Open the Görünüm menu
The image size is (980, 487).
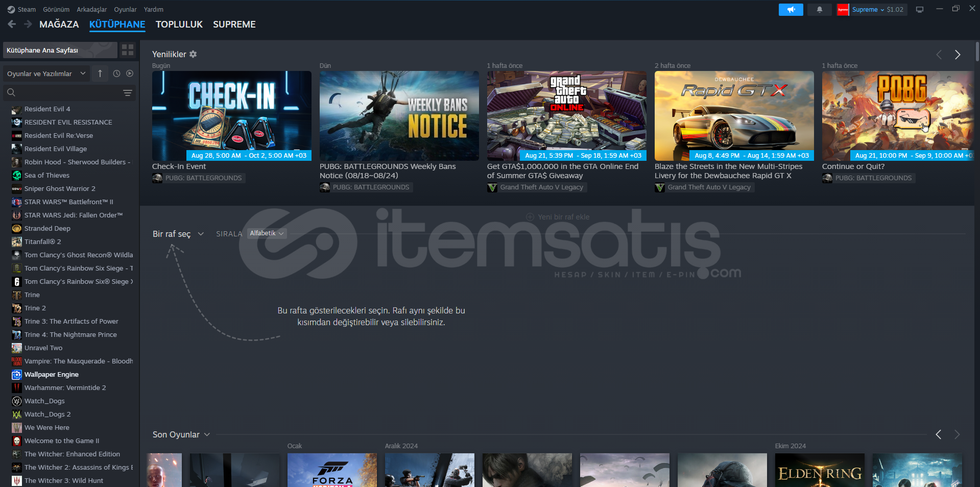56,9
